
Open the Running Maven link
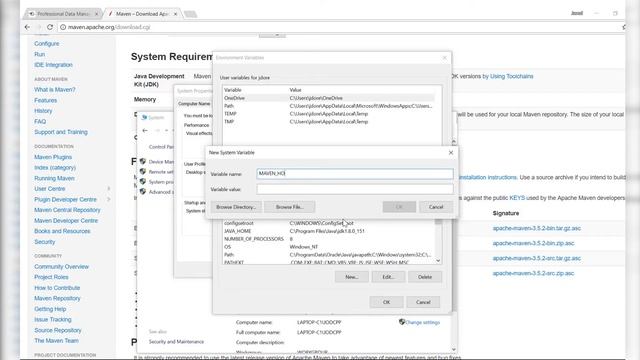54,178
